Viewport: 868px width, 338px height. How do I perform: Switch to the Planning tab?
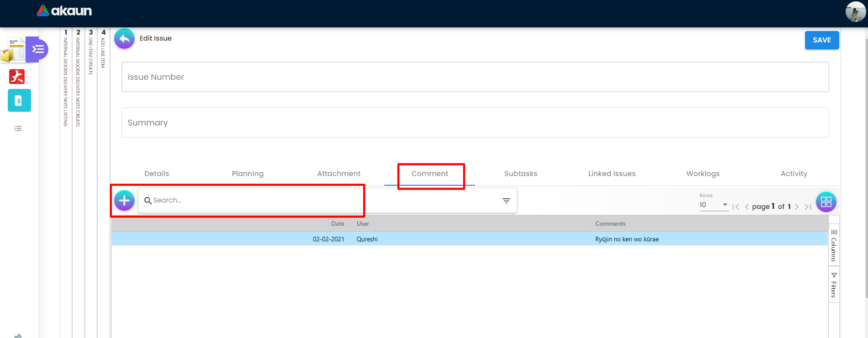tap(248, 173)
